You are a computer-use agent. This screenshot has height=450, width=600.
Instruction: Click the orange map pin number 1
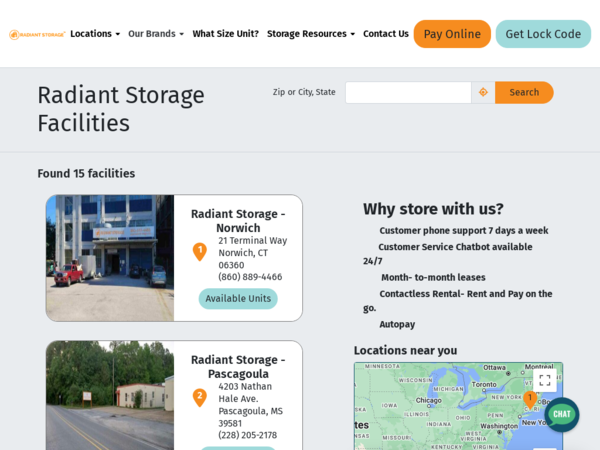(200, 252)
